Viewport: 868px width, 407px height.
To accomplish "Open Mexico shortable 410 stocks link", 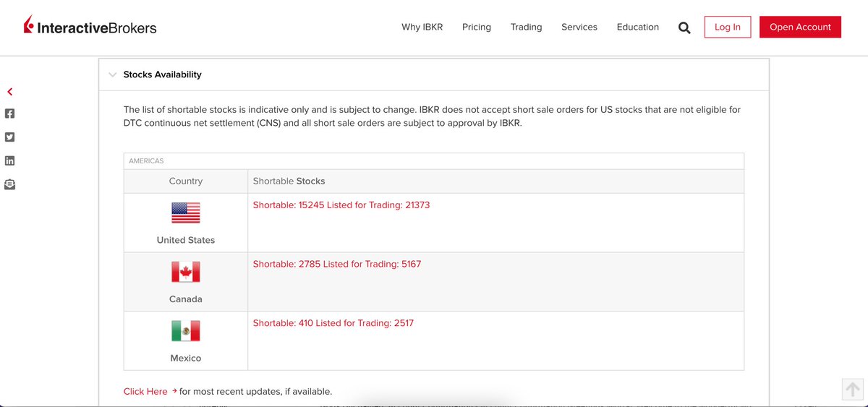I will (x=333, y=323).
